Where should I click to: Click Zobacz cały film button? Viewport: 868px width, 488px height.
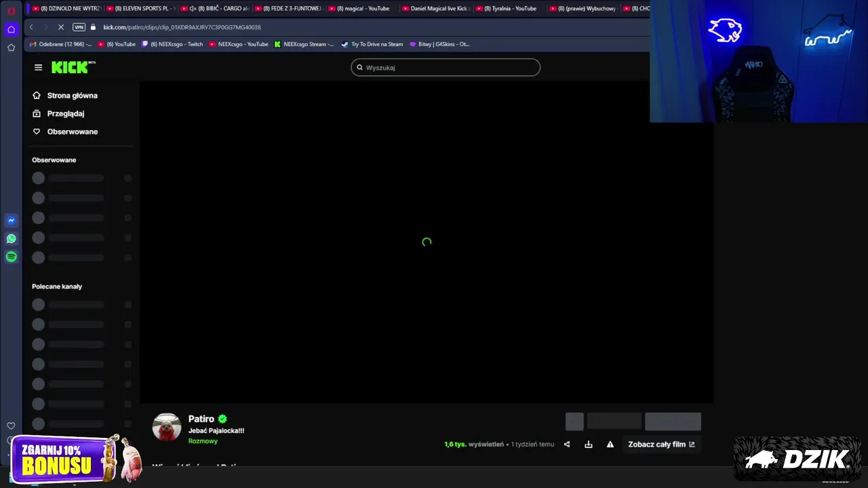(x=661, y=445)
